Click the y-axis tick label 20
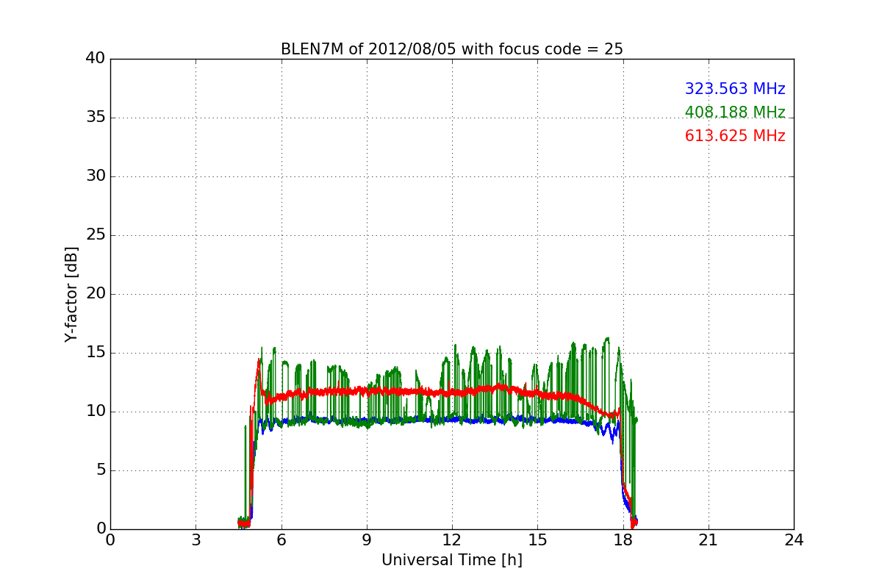 [96, 294]
